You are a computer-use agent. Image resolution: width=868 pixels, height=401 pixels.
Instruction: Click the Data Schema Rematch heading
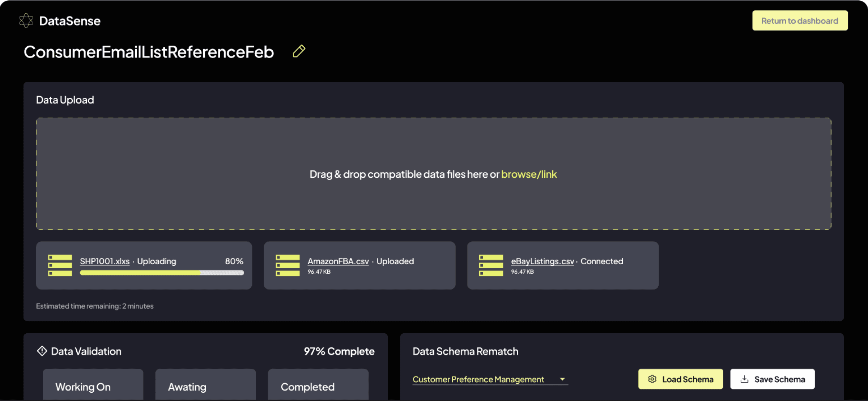pos(465,351)
